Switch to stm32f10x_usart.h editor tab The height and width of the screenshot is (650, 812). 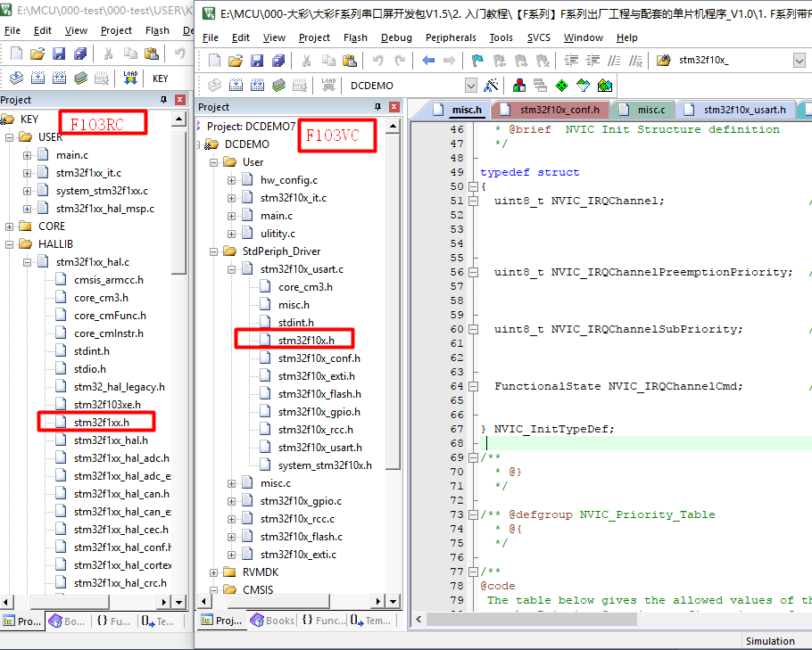[x=735, y=110]
